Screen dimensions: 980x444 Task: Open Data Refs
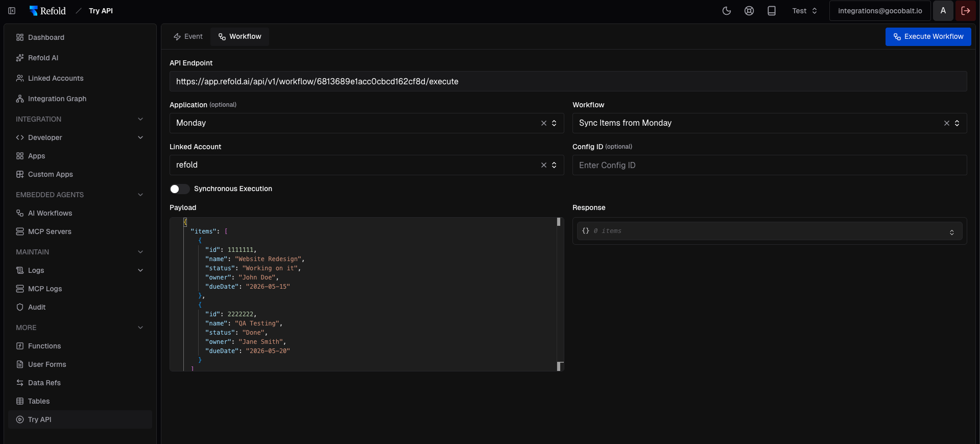(x=80, y=383)
